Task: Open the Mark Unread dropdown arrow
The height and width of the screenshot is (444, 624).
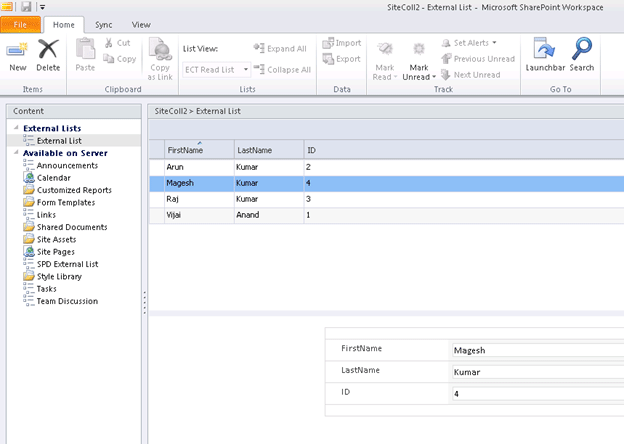Action: 434,77
